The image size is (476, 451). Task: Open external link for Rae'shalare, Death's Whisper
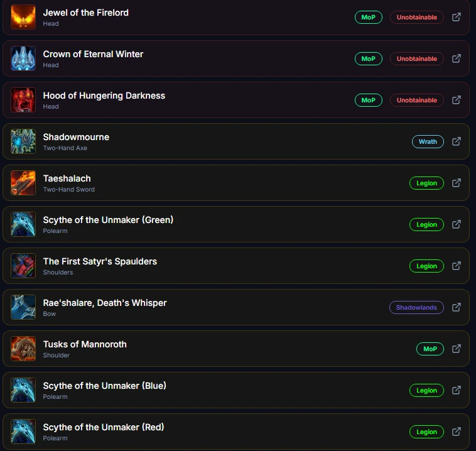coord(457,307)
